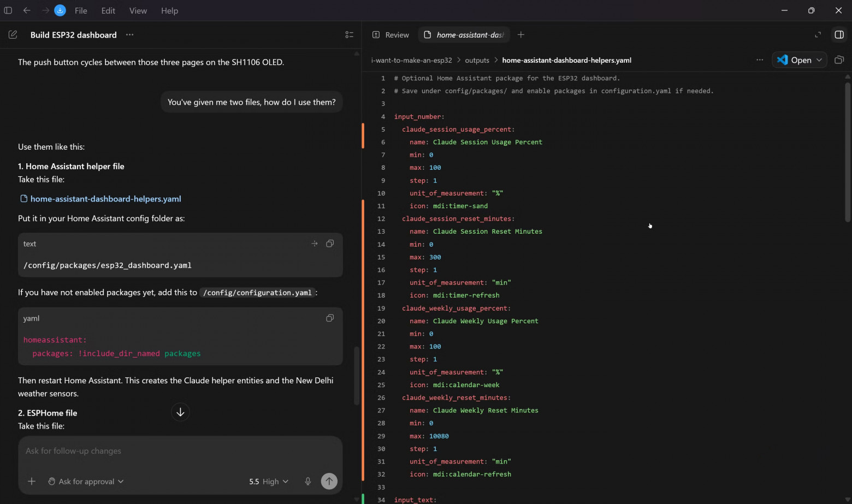
Task: Copy file contents via header copy icon
Action: 839,60
